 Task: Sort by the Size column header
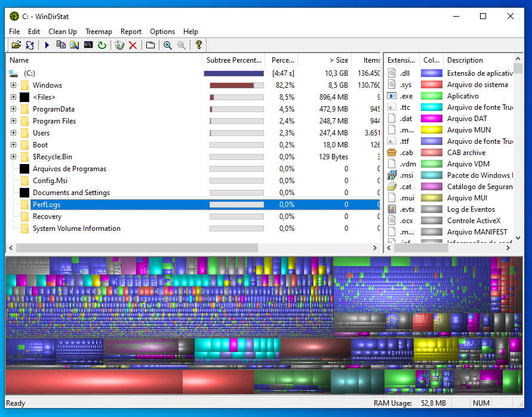[324, 60]
